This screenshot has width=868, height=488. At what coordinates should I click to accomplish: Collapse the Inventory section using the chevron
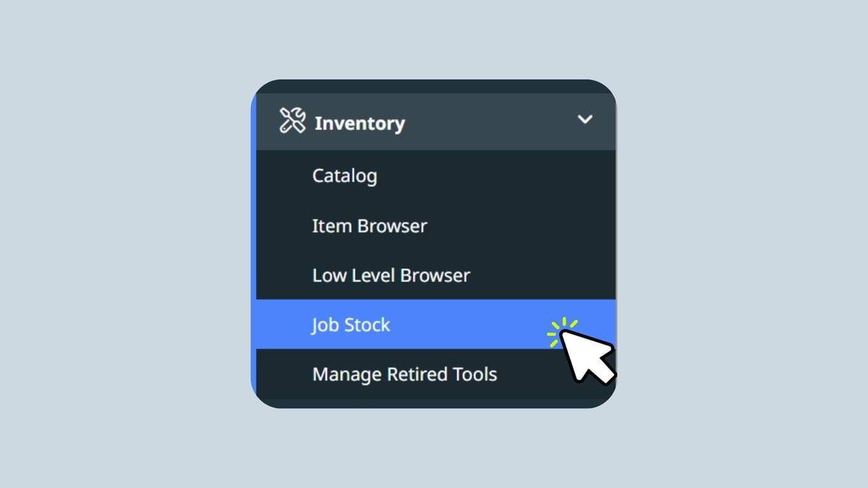tap(584, 119)
